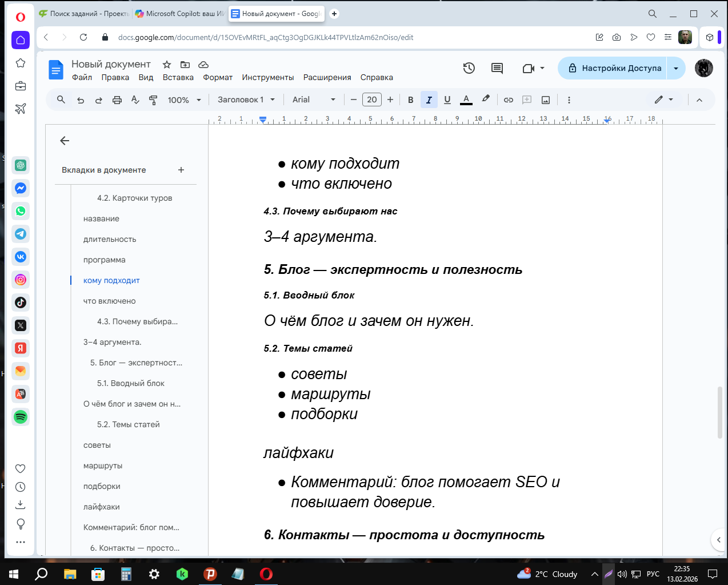Undo the last change

coord(81,100)
